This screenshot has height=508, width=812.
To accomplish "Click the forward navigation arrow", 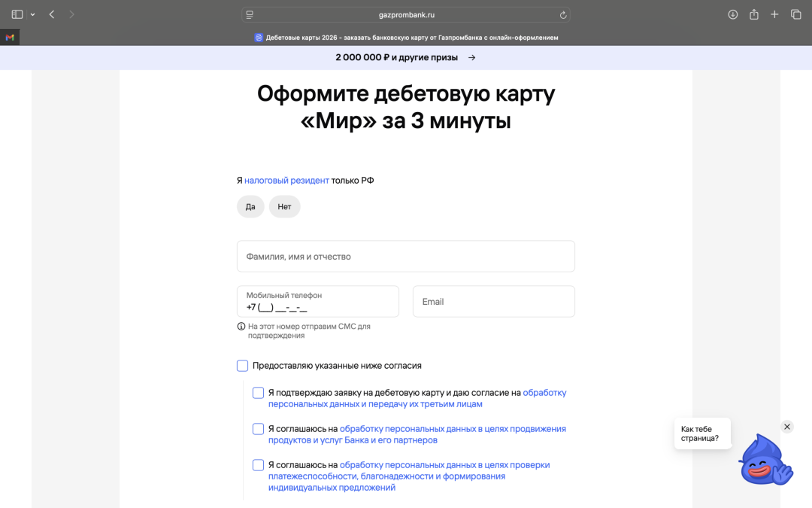I will click(x=71, y=14).
